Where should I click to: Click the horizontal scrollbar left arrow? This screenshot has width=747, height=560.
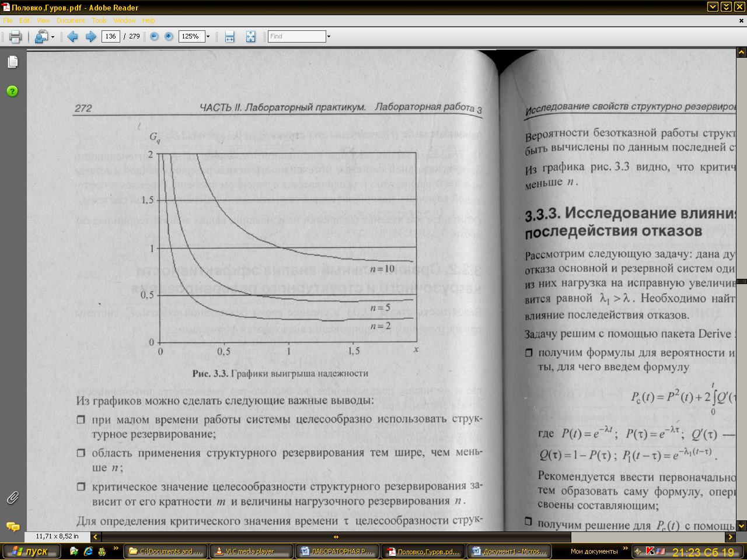(x=96, y=537)
